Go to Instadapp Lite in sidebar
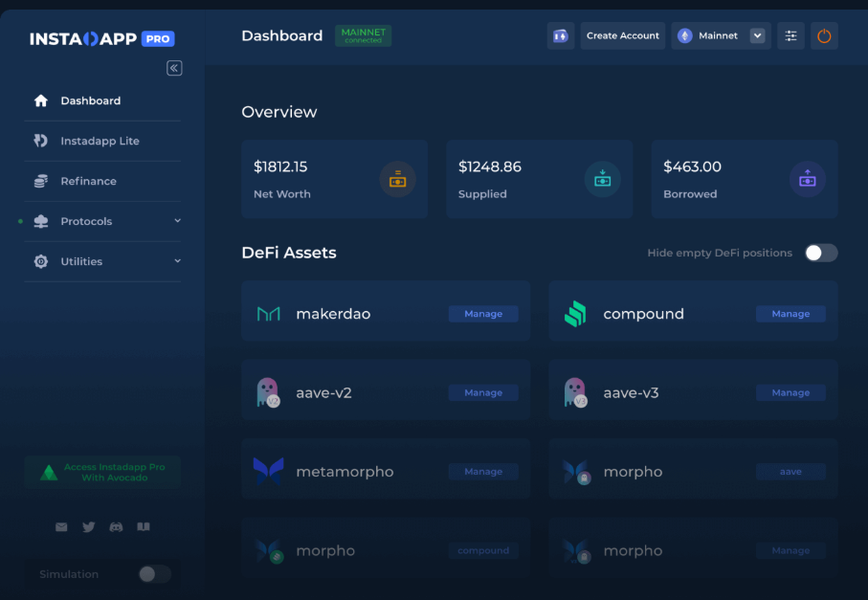868x600 pixels. pos(100,141)
